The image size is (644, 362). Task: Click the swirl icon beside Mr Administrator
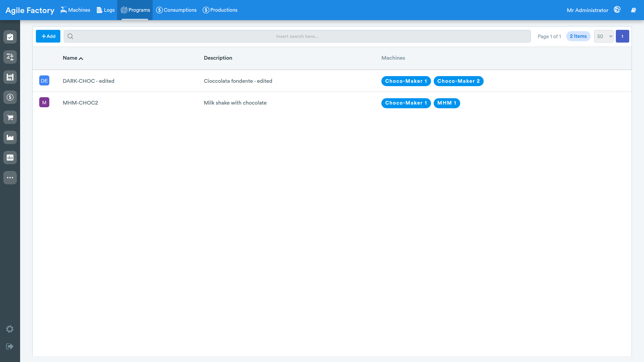pyautogui.click(x=617, y=10)
